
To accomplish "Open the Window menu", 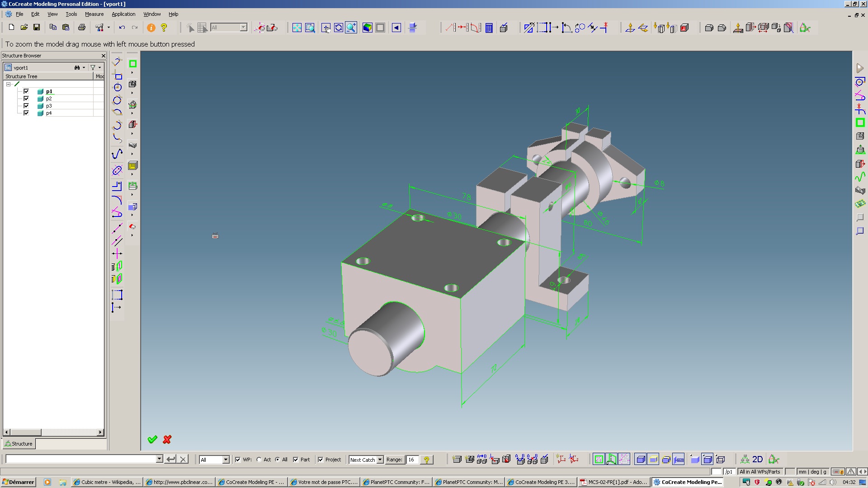I will point(152,14).
